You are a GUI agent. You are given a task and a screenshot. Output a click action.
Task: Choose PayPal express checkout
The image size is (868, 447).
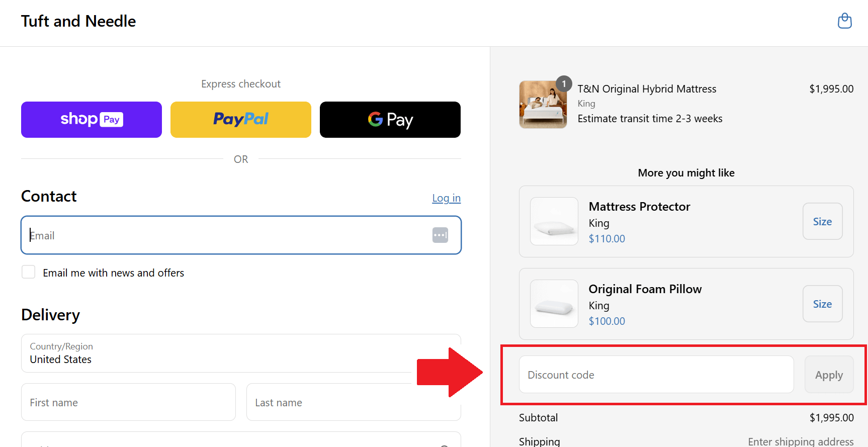tap(241, 120)
